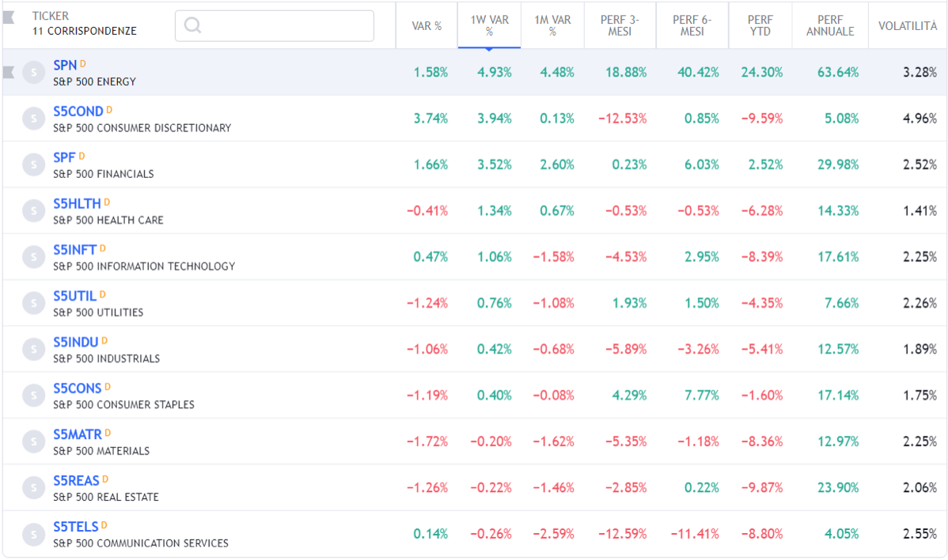Viewport: 948px width, 560px height.
Task: Click the round logo icon beside S5UTIL
Action: (x=33, y=303)
